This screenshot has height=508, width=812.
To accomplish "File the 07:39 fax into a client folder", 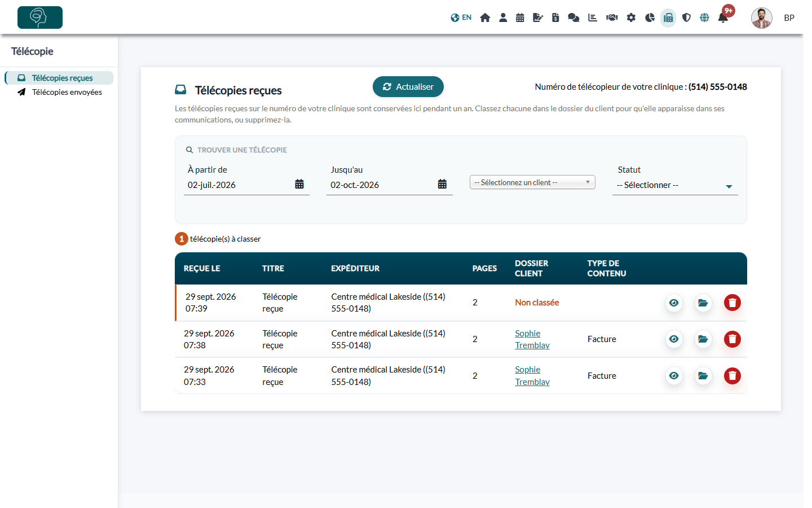I will 703,303.
